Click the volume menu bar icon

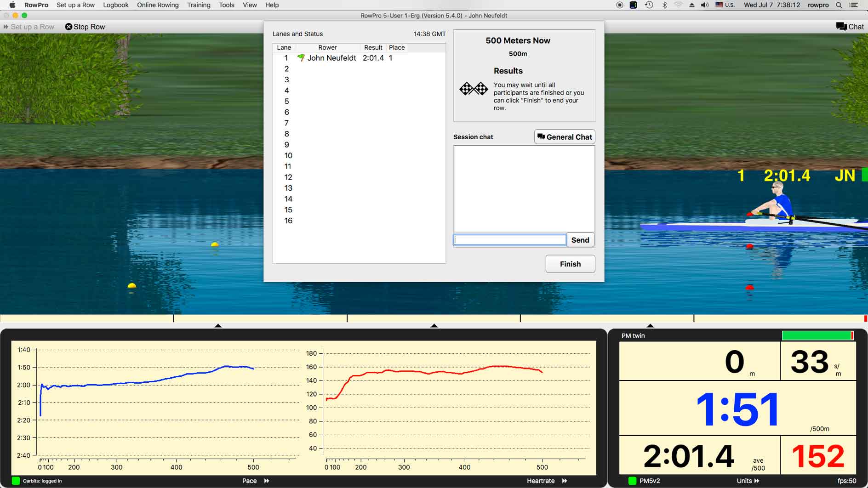[x=705, y=5]
